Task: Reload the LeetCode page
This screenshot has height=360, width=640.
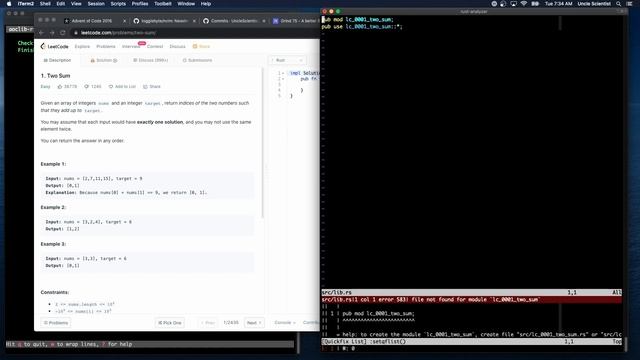Action: point(62,33)
